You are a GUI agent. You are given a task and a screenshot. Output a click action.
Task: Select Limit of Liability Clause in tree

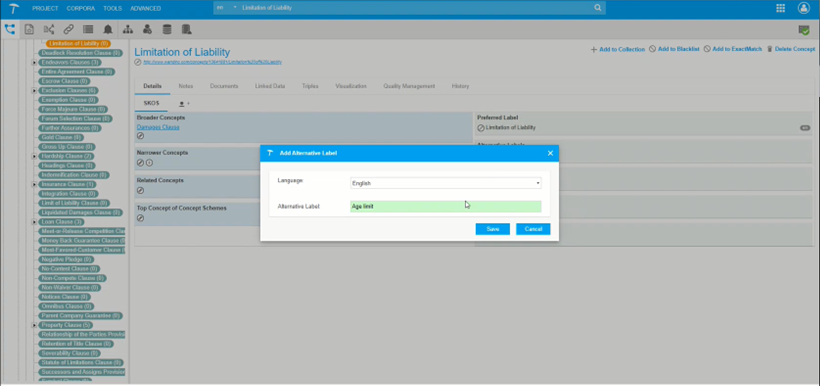point(74,203)
